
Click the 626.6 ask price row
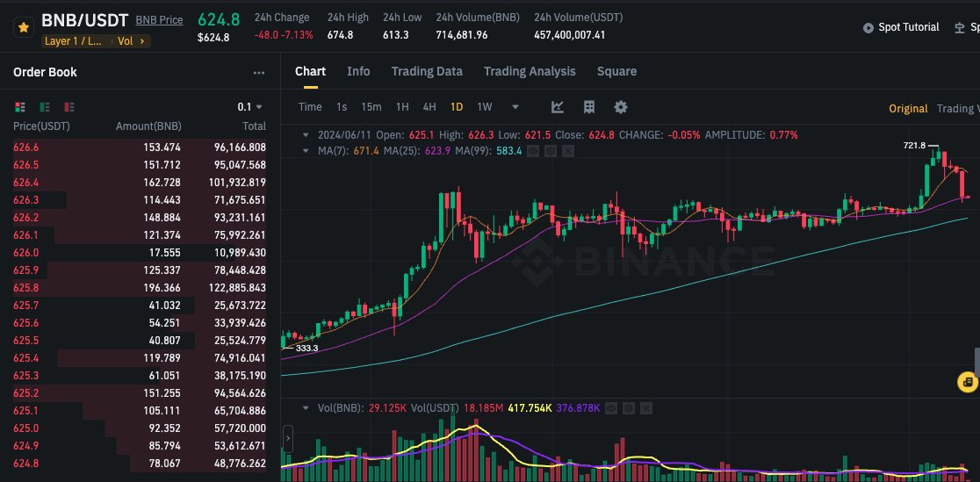point(140,147)
